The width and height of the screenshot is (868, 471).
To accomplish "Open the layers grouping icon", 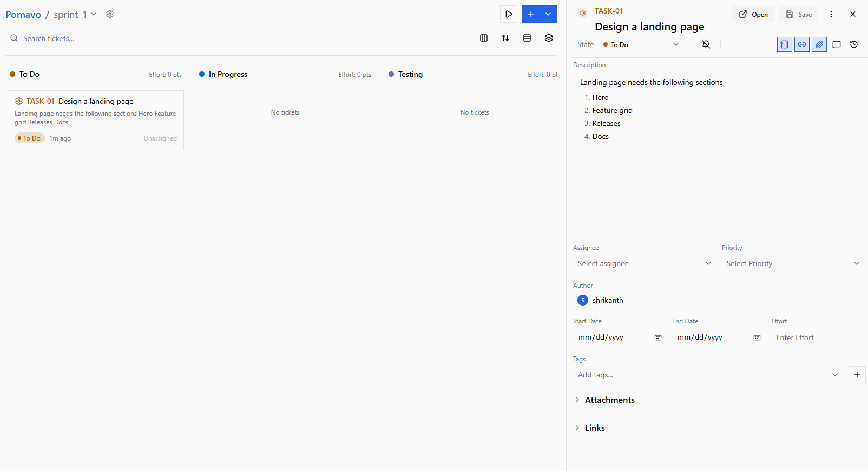I will coord(549,38).
